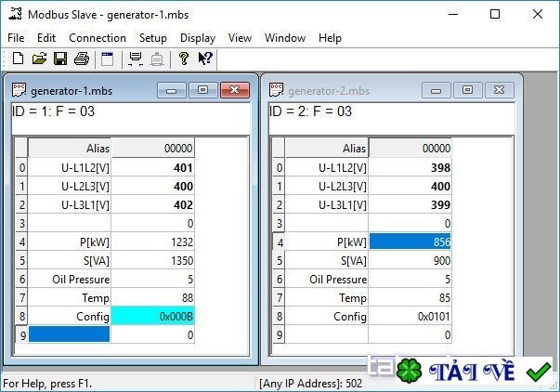
Task: Open the Setup menu
Action: tap(153, 38)
